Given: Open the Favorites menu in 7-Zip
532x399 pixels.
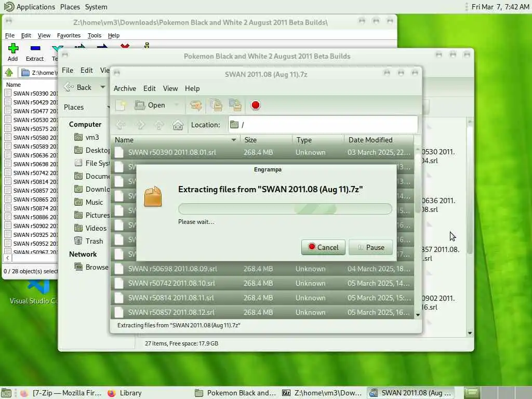Looking at the screenshot, I should [69, 35].
